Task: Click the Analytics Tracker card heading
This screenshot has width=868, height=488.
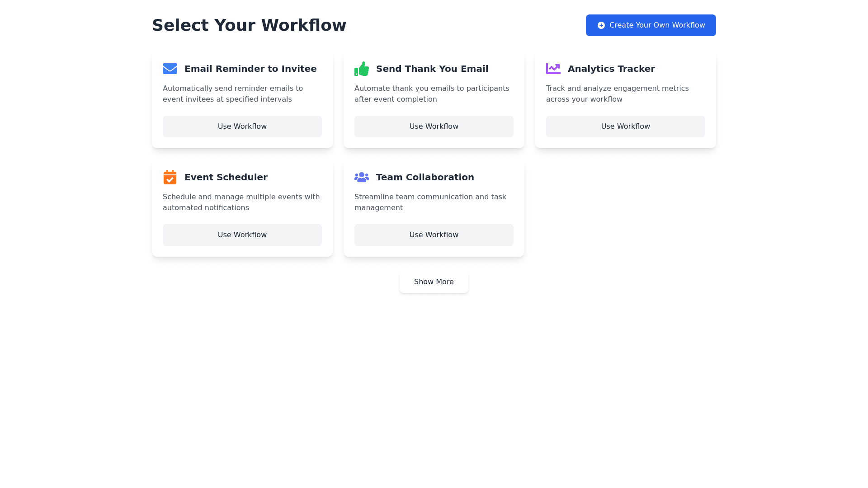Action: click(x=611, y=69)
